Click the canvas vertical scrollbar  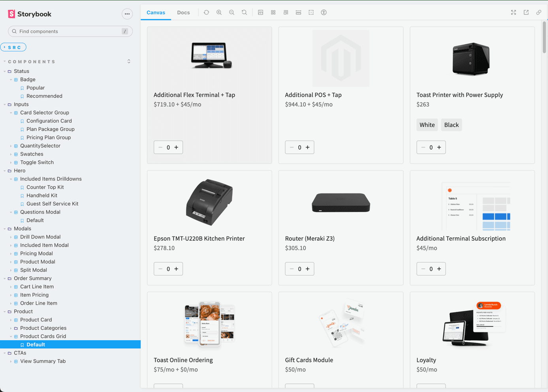[x=544, y=38]
